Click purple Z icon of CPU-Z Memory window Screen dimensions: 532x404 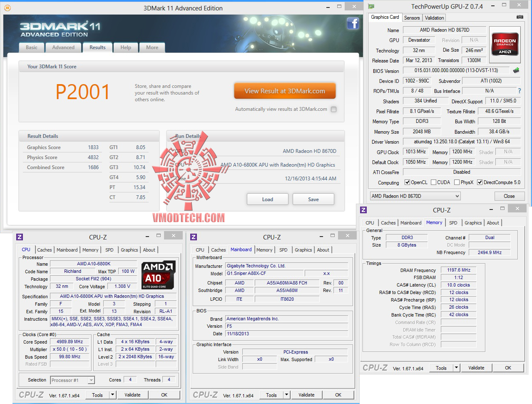(363, 210)
